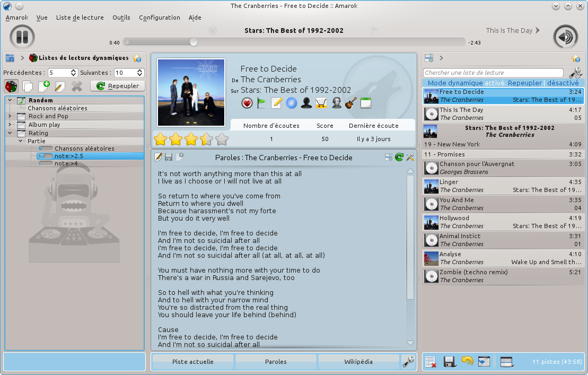Click the breadcrumb arrow beside the home icon
Screen dimensions: 588x375
click(22, 58)
